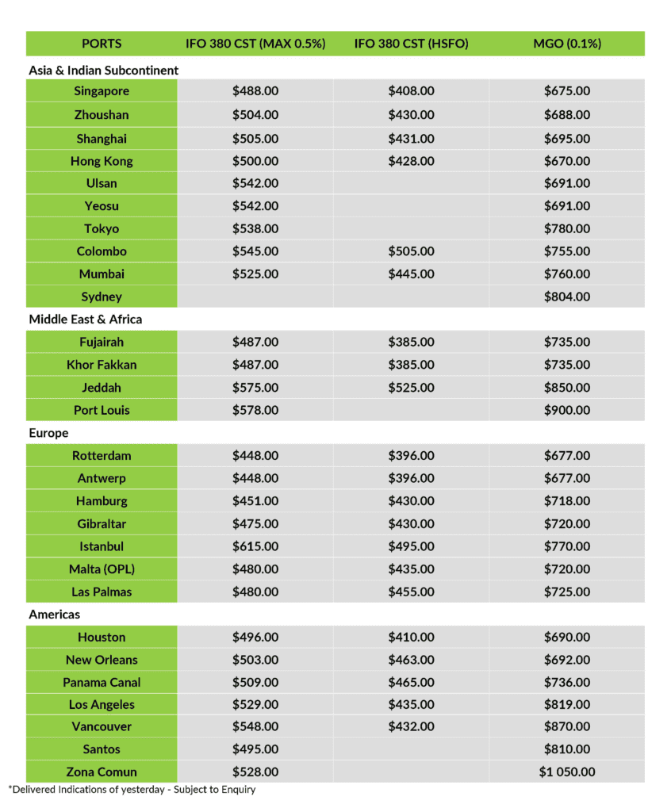
Task: Click the IFO 380 CST (HSFO) header
Action: pos(411,44)
